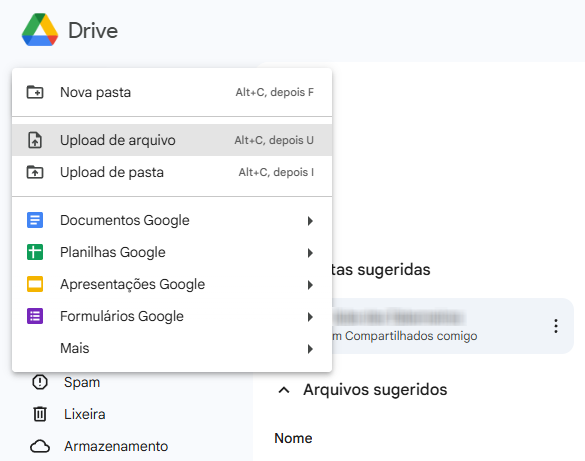The width and height of the screenshot is (585, 461).
Task: Click the 'Alt+C, depois U' shortcut hint
Action: pyautogui.click(x=274, y=140)
